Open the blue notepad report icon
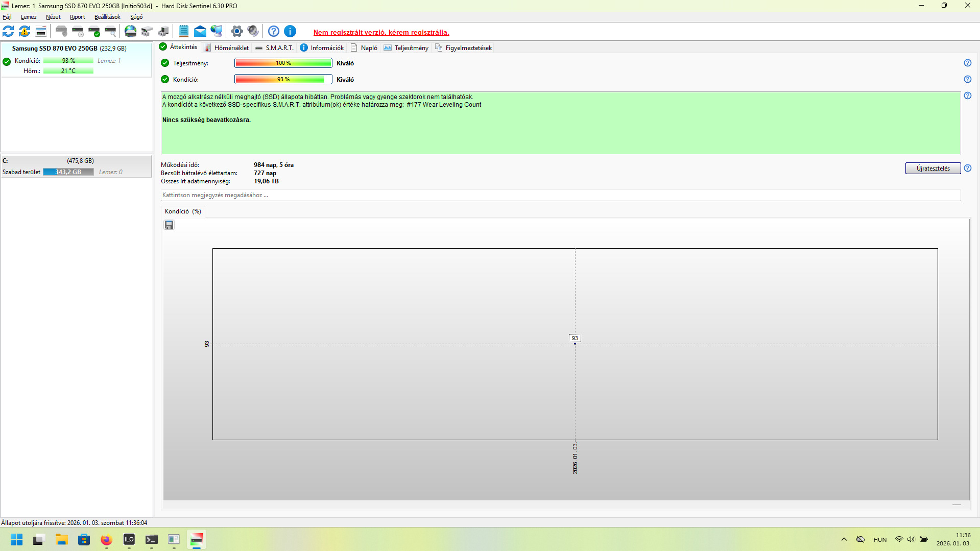The image size is (980, 551). click(184, 31)
